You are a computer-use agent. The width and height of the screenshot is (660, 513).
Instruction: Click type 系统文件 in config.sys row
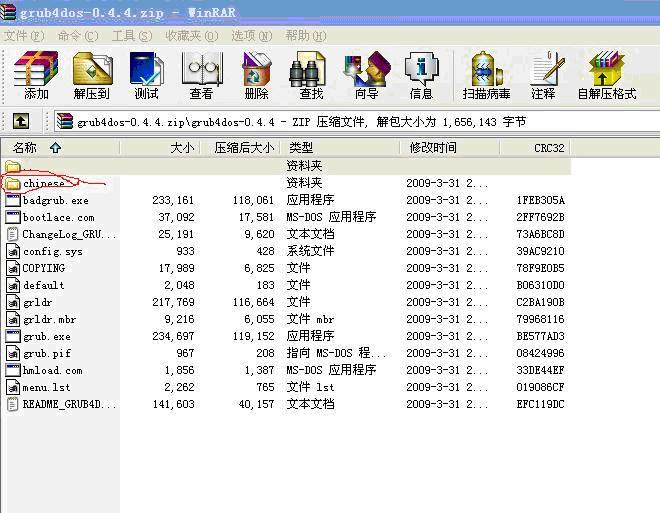(x=310, y=251)
